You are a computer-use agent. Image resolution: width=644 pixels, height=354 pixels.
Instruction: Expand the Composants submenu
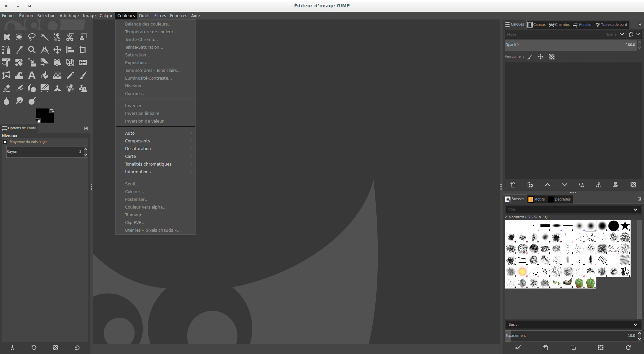pyautogui.click(x=156, y=141)
